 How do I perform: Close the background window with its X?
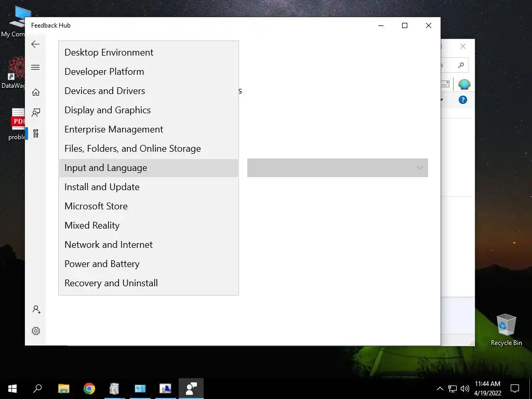pos(463,46)
